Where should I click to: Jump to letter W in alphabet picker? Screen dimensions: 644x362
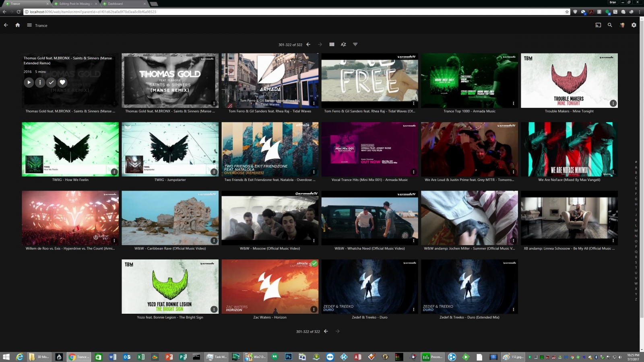636,283
